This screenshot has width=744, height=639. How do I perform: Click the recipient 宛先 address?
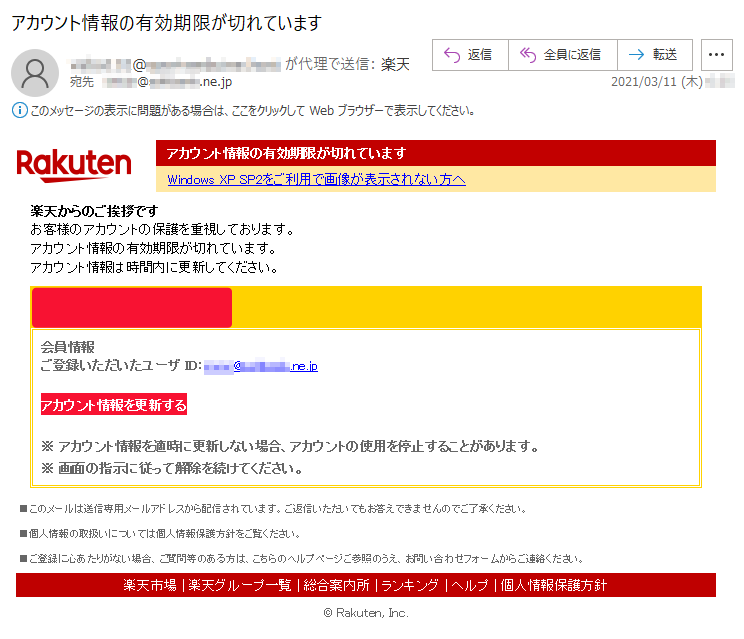[x=151, y=82]
